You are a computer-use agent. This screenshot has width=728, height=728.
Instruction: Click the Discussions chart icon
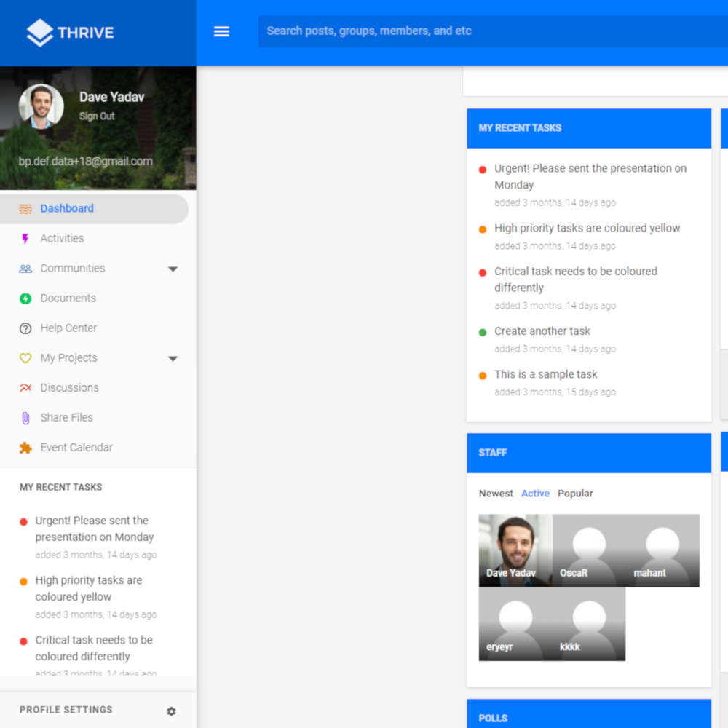click(25, 387)
